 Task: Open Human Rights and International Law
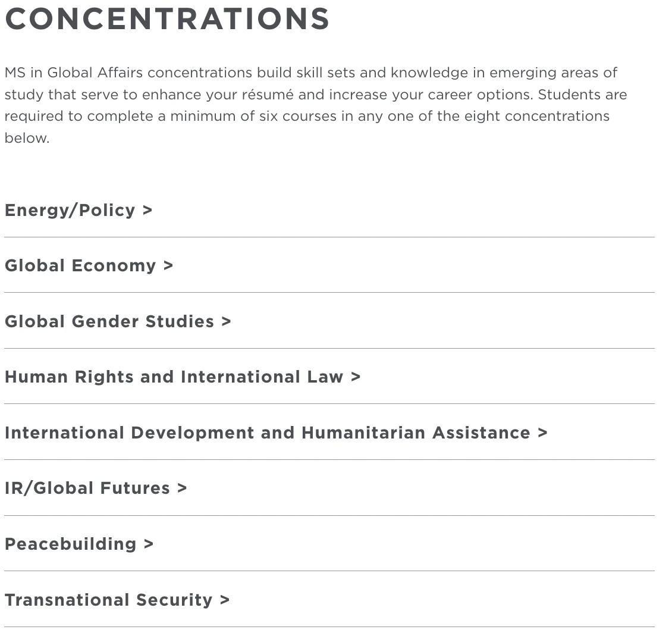(174, 377)
